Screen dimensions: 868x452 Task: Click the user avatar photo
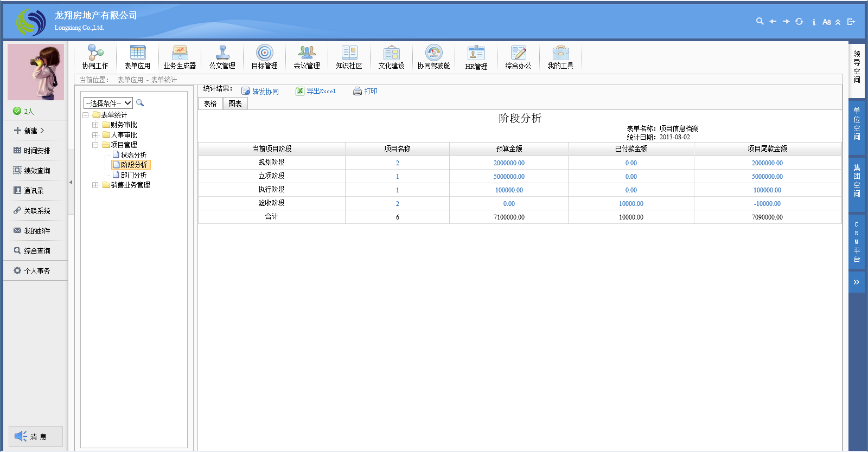[x=36, y=72]
